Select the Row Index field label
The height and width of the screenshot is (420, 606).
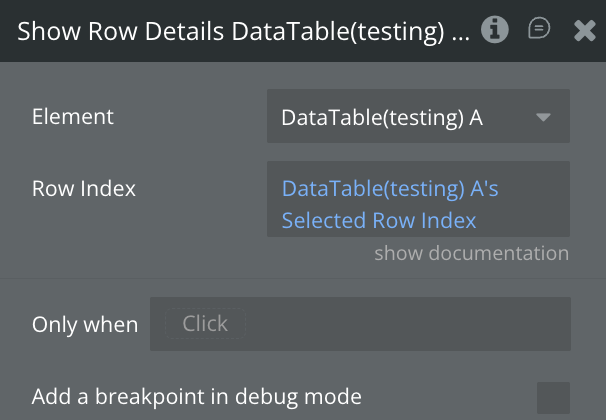84,188
